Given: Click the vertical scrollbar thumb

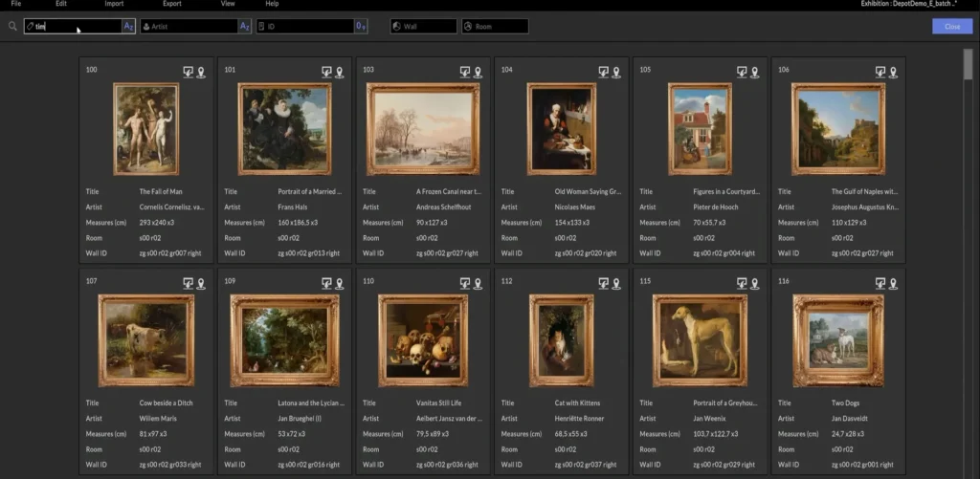Looking at the screenshot, I should pyautogui.click(x=969, y=64).
